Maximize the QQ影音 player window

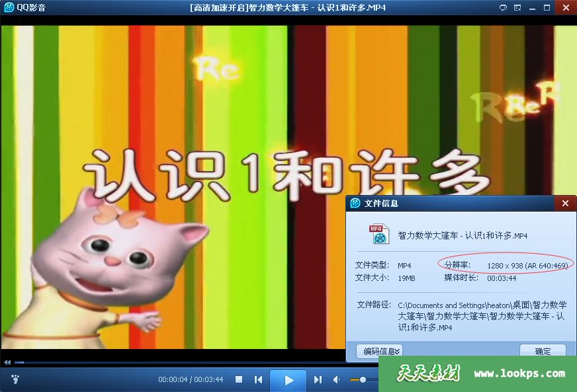pyautogui.click(x=547, y=7)
